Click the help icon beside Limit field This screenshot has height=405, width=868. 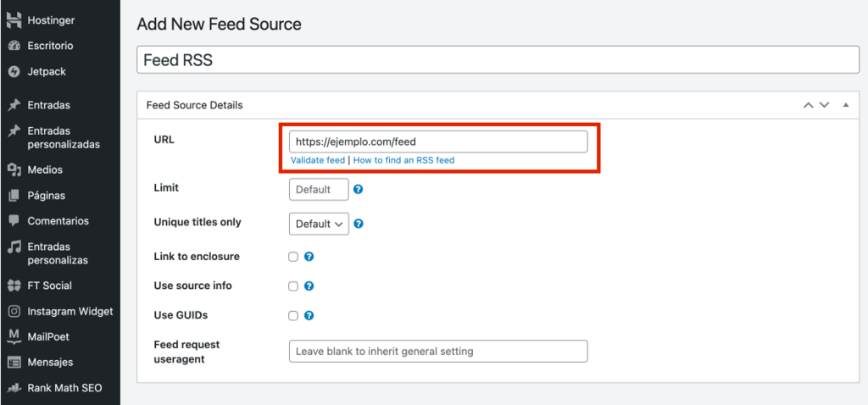coord(358,190)
